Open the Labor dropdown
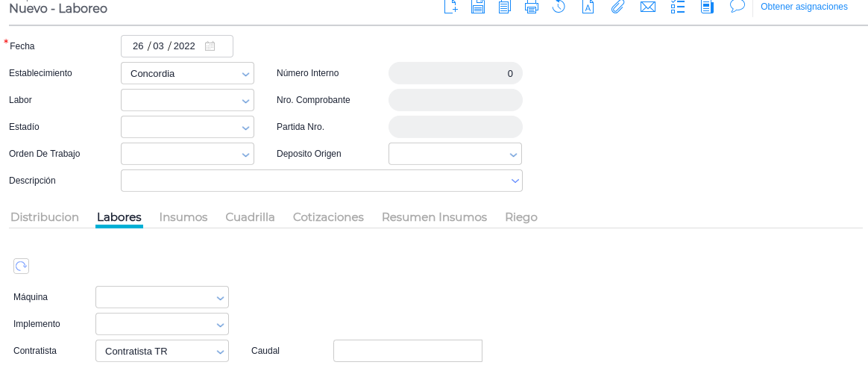 [x=245, y=101]
